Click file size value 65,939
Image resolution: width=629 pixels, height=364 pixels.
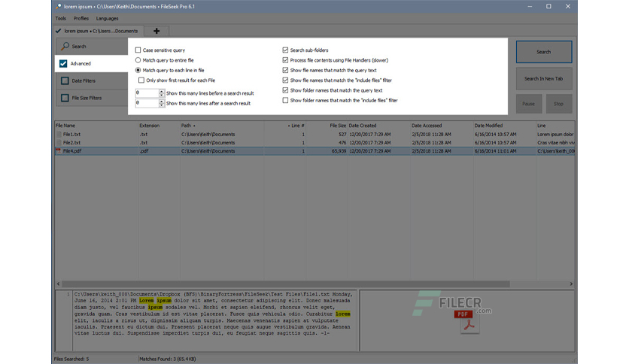click(339, 151)
